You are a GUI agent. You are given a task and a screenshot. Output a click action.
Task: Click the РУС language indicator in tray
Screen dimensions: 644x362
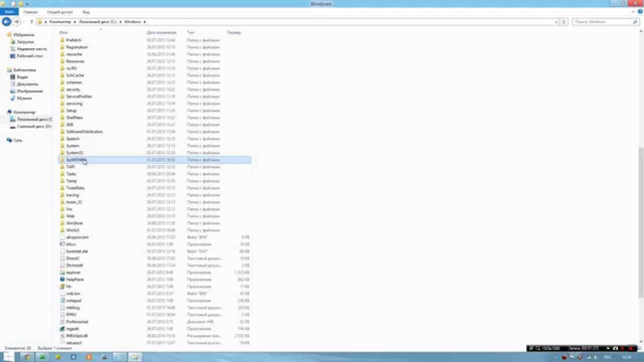[607, 357]
